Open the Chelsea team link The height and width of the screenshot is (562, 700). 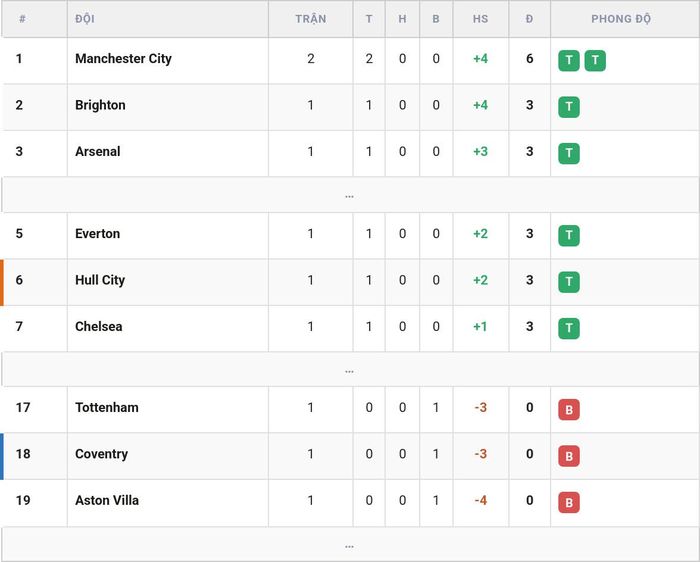(x=99, y=326)
